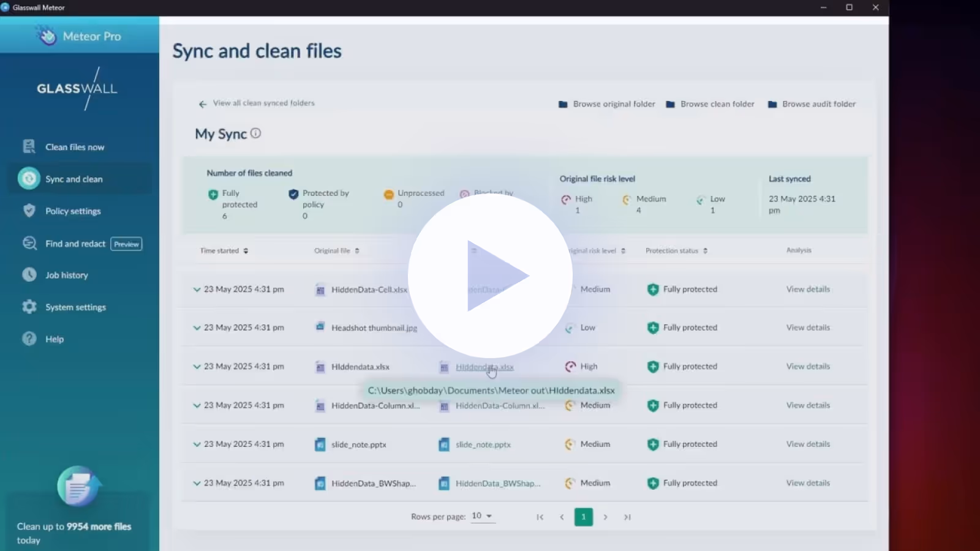Open Rows per page dropdown
The height and width of the screenshot is (551, 980).
click(x=482, y=516)
